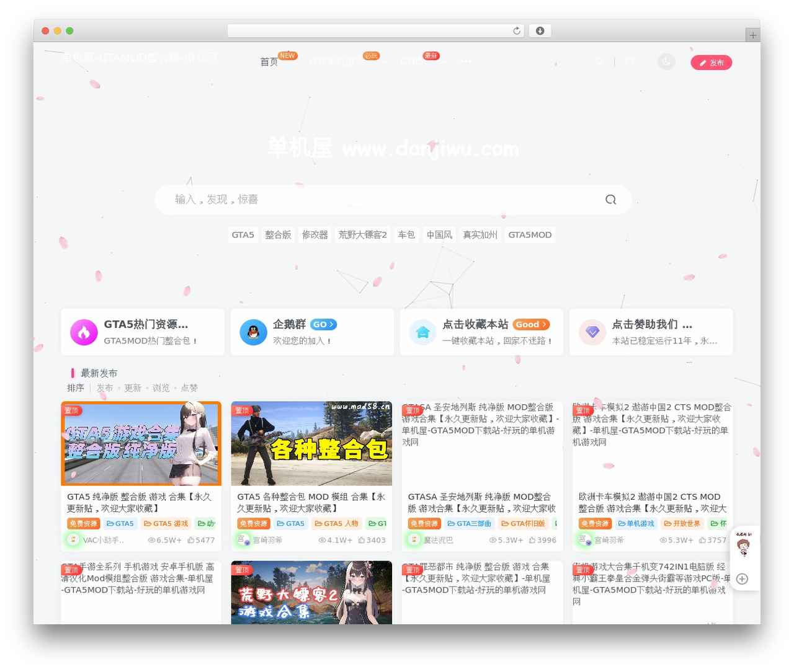The height and width of the screenshot is (672, 794).
Task: Select the 整合版 search tag
Action: pos(278,235)
